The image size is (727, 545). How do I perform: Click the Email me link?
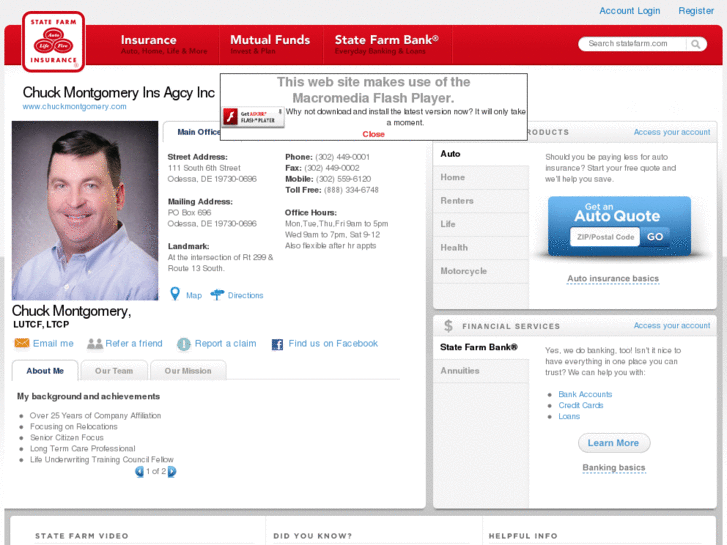point(53,343)
